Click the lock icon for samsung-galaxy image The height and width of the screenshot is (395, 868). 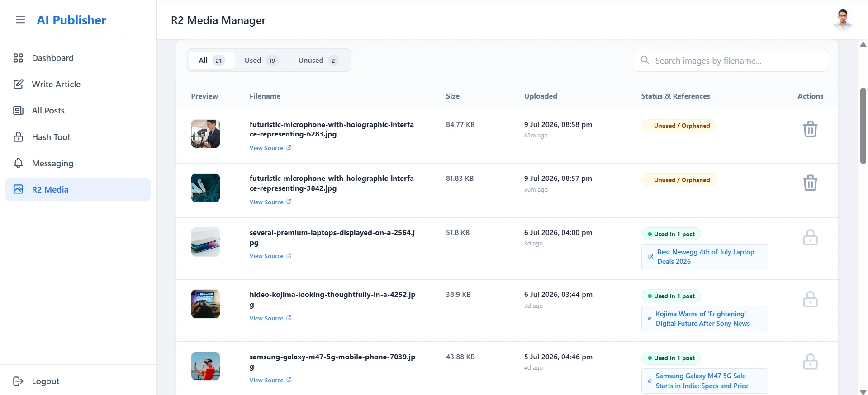click(x=810, y=362)
